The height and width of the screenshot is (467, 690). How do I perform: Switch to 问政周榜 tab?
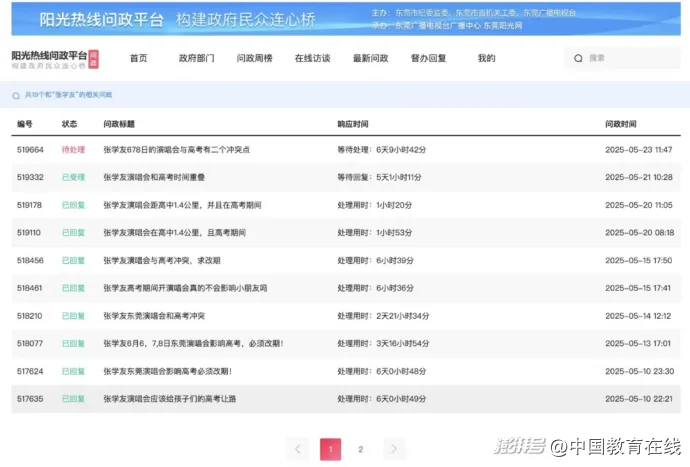[254, 59]
